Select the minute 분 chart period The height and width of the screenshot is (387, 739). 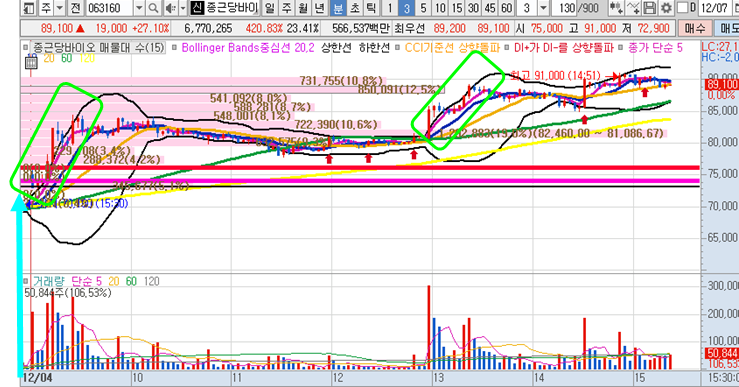pos(337,8)
